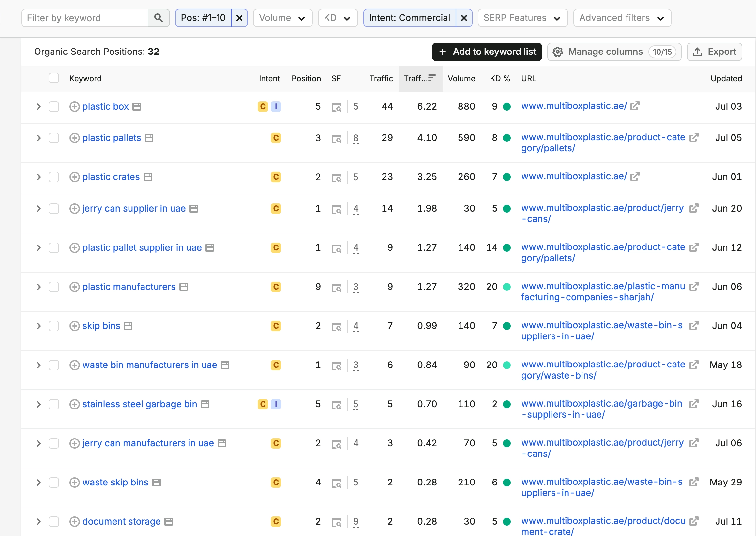Sort by the Keyword column header
Screen dimensions: 756x536
click(x=85, y=78)
